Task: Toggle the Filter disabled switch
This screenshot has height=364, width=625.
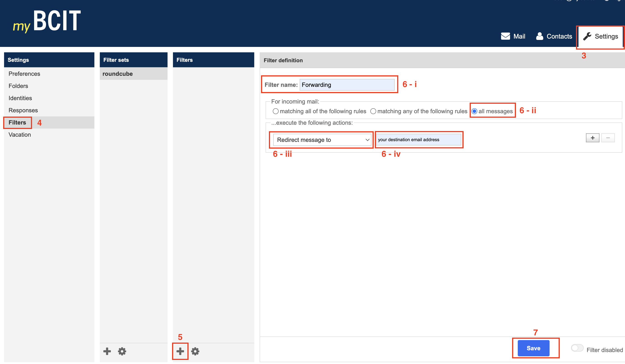Action: (577, 348)
